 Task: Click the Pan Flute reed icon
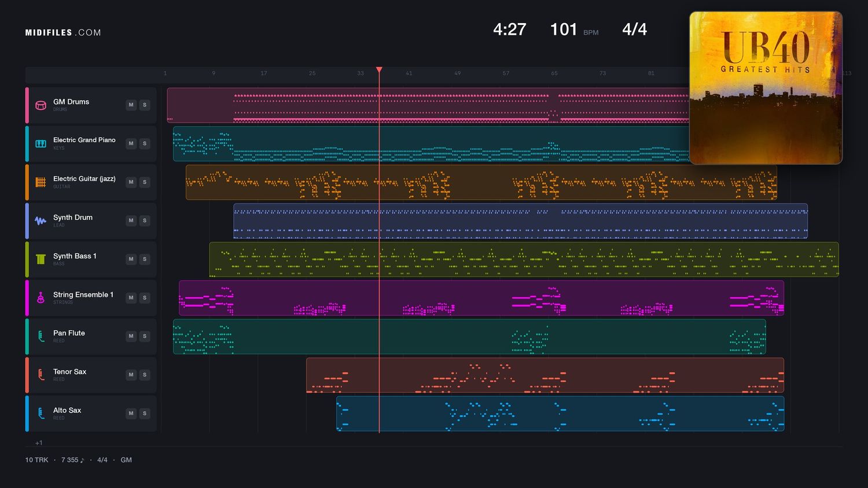pyautogui.click(x=41, y=337)
